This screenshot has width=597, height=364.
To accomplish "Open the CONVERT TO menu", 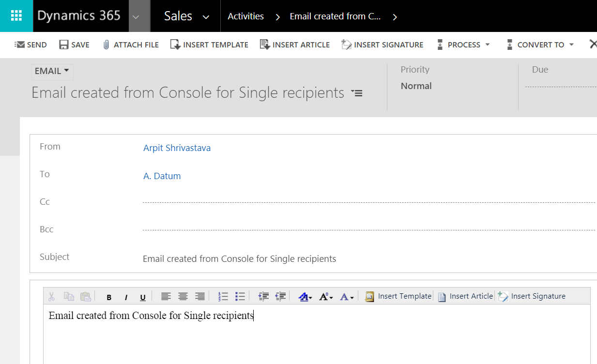I will 540,45.
